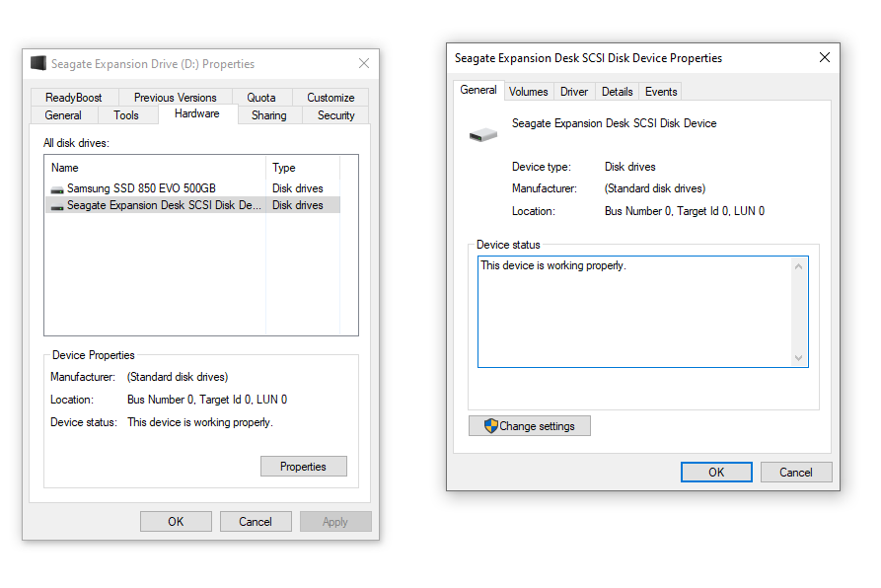The height and width of the screenshot is (588, 881).
Task: Open the Volumes tab
Action: (528, 92)
